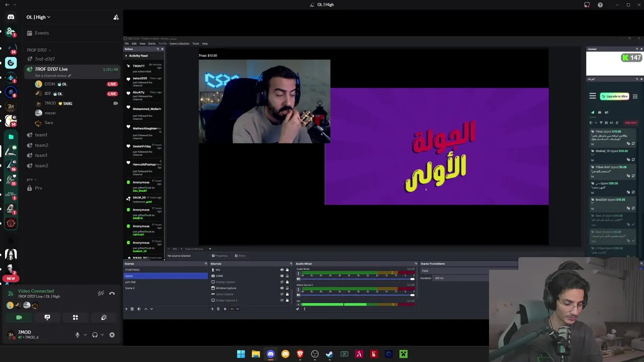The height and width of the screenshot is (362, 644).
Task: Open source Filters button in OBS
Action: pos(240,256)
